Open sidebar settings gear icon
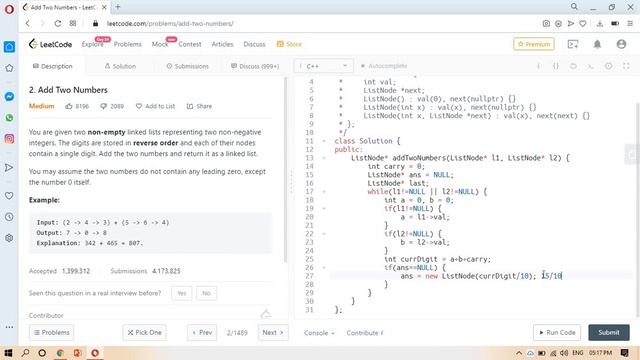Image resolution: width=640 pixels, height=360 pixels. click(9, 238)
